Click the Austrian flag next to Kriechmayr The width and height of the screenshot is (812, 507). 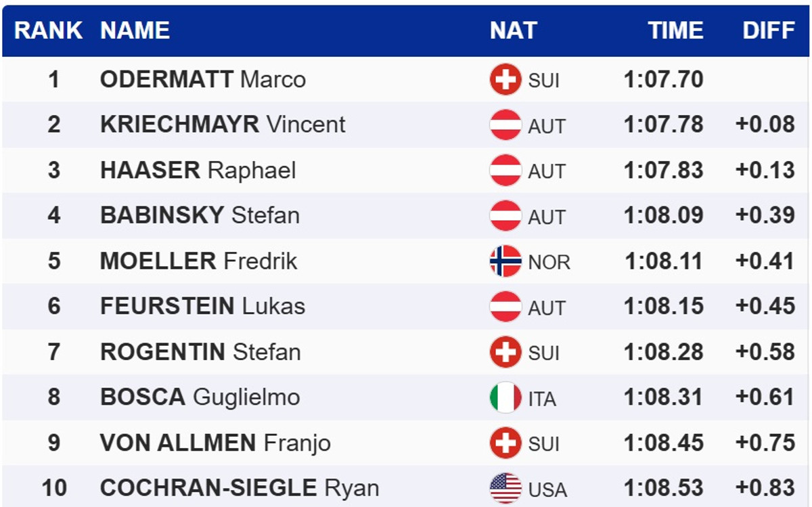pos(505,125)
